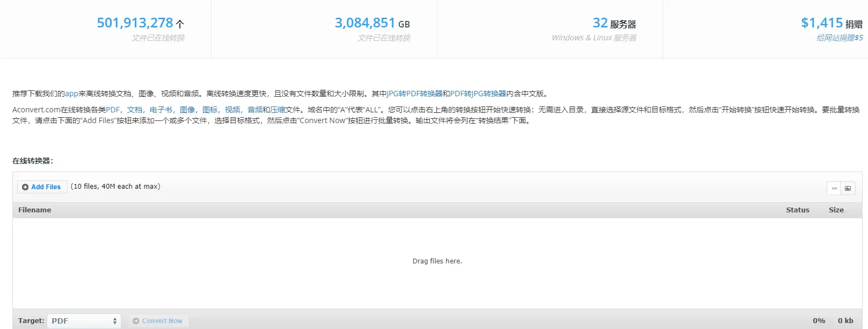Open the Target format PDF dropdown
Screen dimensions: 868x329
point(84,321)
